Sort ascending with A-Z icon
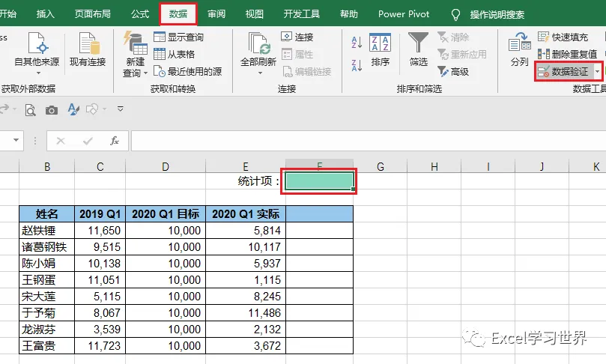The height and width of the screenshot is (364, 606). coord(357,43)
